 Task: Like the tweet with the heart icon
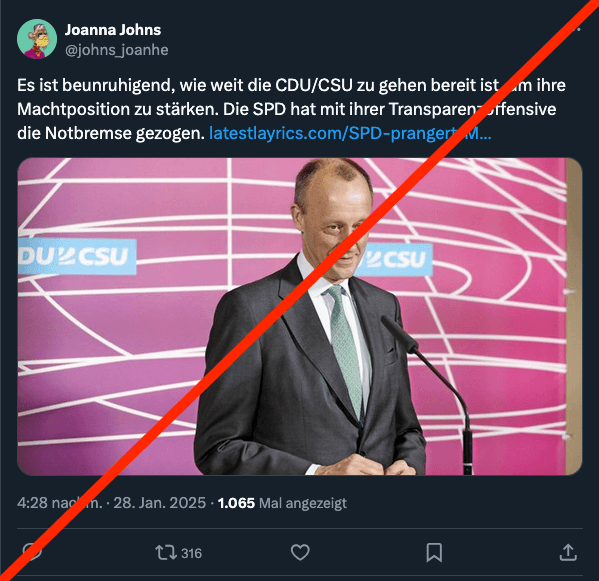[300, 553]
